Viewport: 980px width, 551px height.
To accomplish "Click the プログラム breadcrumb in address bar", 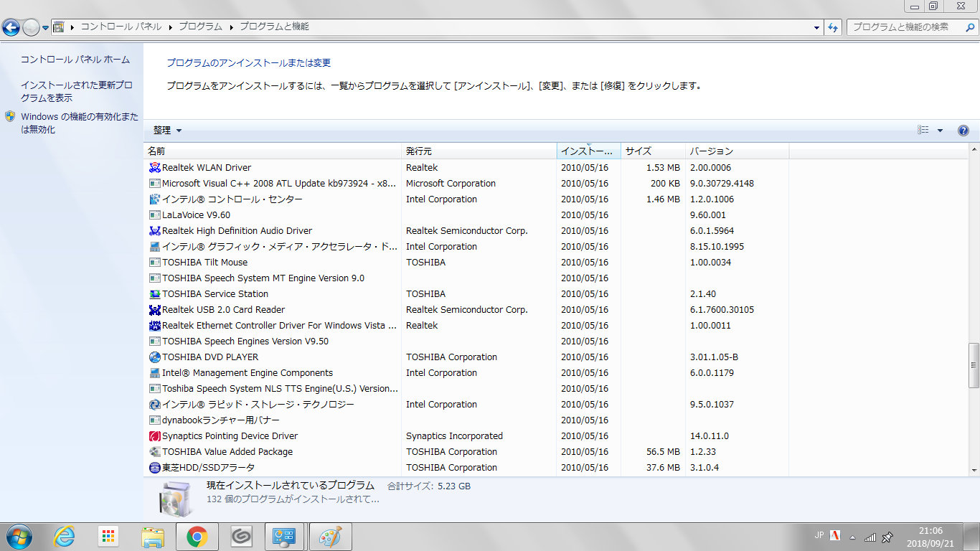I will (x=200, y=27).
